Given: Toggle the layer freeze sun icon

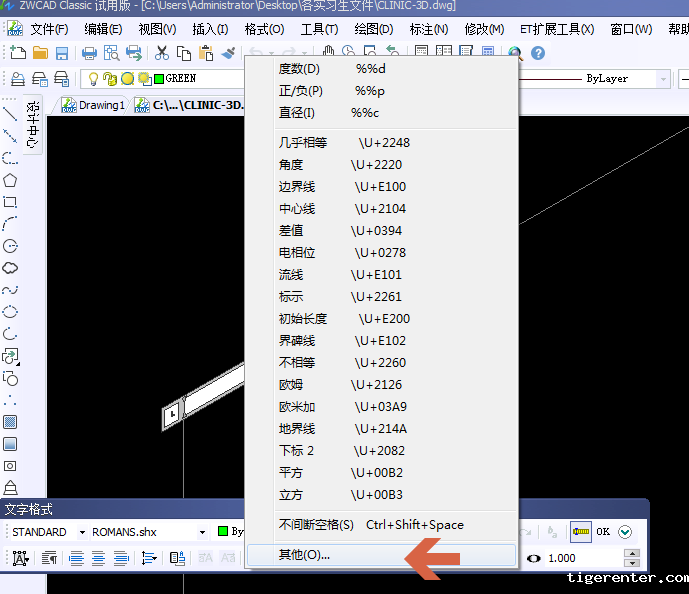Looking at the screenshot, I should click(x=127, y=79).
